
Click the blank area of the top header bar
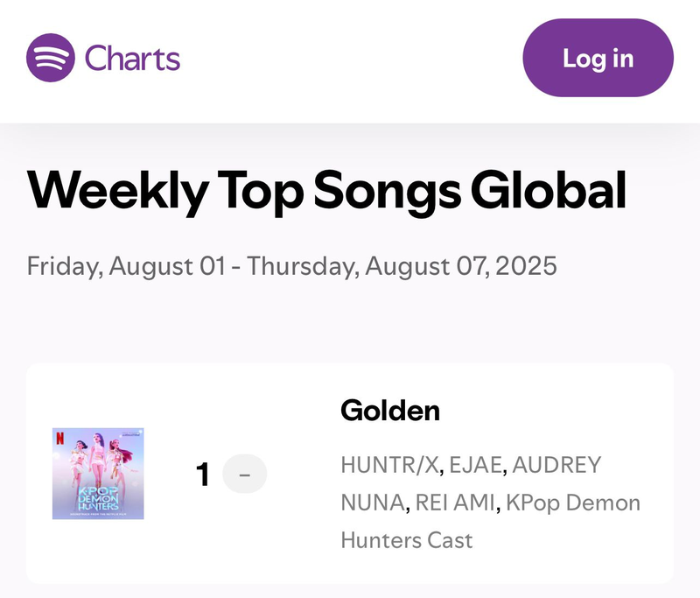(350, 58)
